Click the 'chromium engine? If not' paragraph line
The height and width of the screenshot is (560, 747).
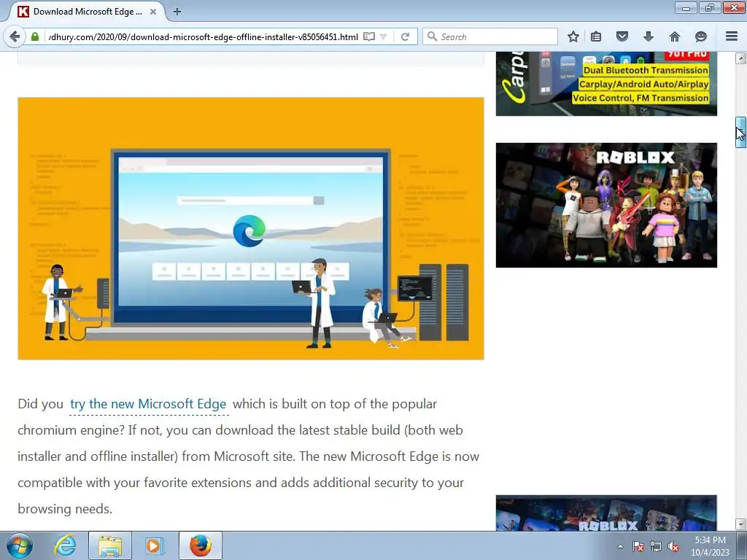click(240, 430)
